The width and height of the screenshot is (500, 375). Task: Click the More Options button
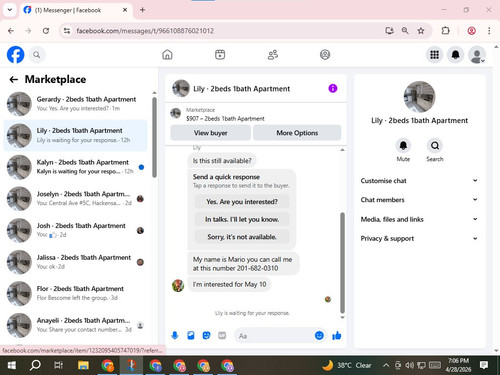pyautogui.click(x=297, y=133)
